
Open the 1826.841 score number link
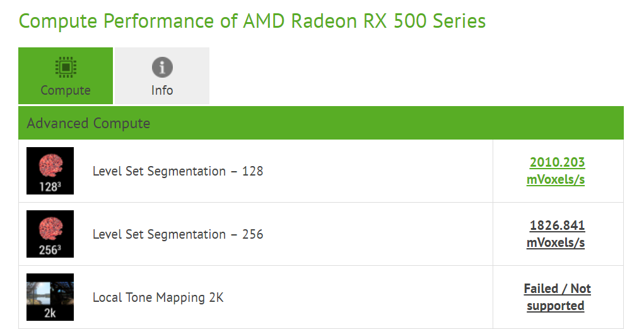coord(558,225)
